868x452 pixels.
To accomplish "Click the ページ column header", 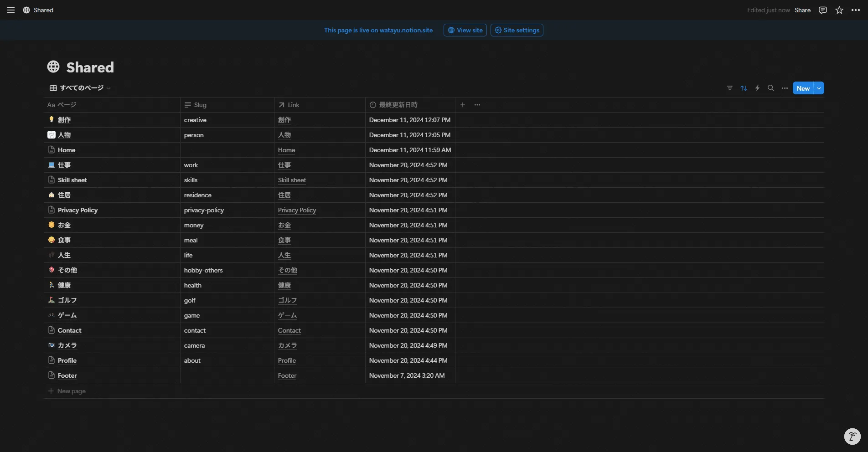I will tap(112, 105).
